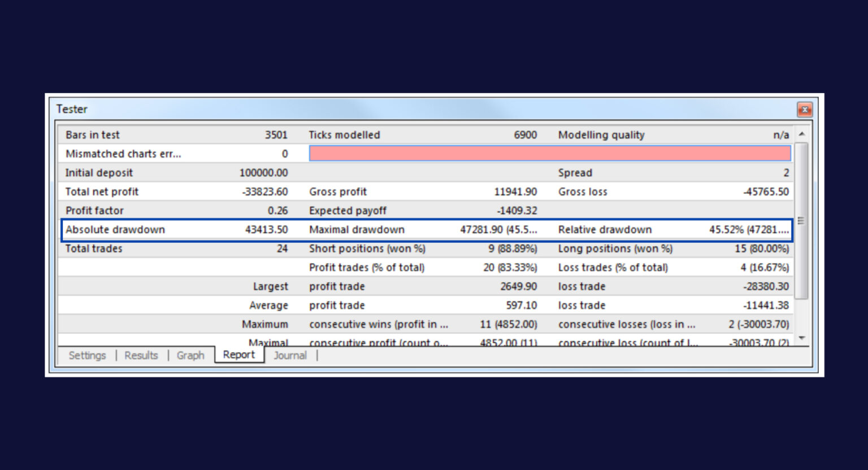Click 'Mismatched charts err...' label
This screenshot has width=868, height=470.
click(x=123, y=154)
